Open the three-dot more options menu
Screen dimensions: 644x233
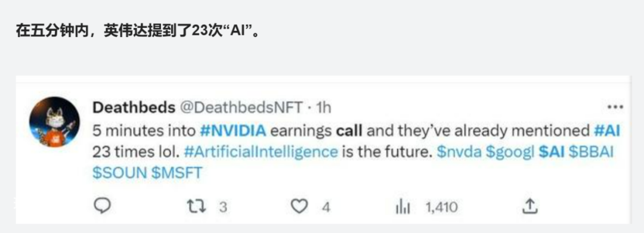coord(615,107)
